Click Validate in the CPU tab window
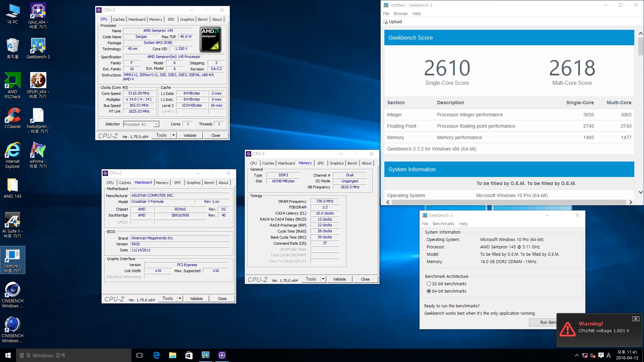 click(190, 135)
